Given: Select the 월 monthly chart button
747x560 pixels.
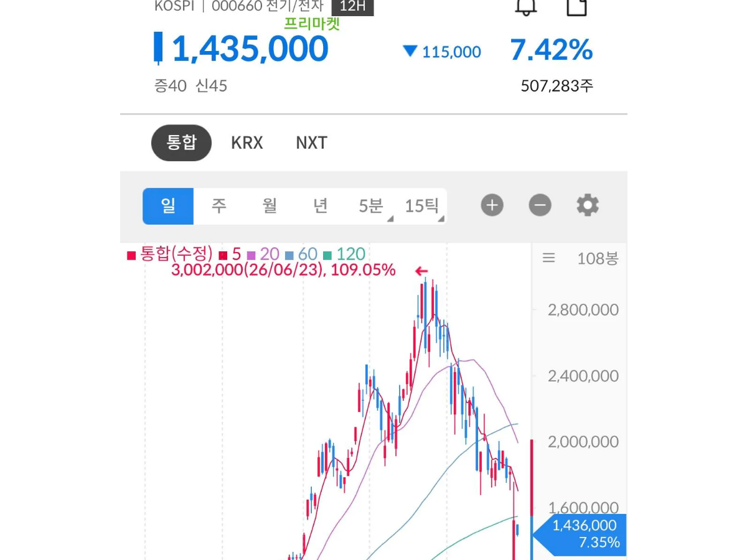Looking at the screenshot, I should click(270, 206).
